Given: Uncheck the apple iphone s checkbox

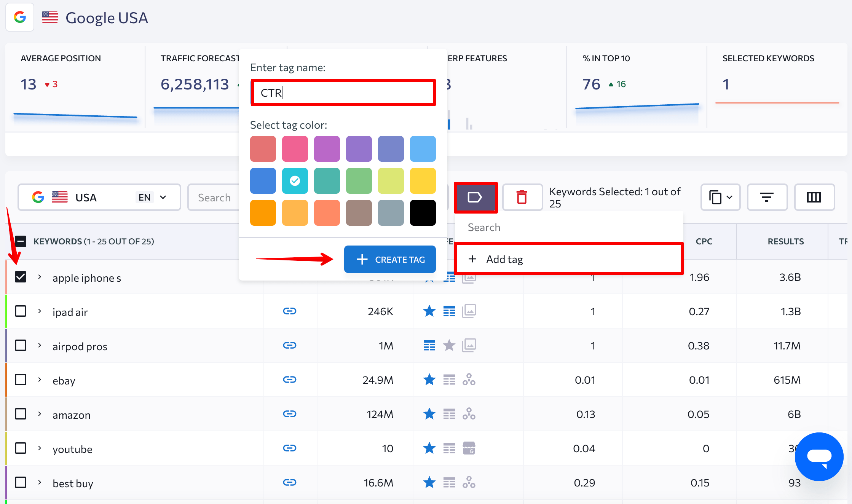Looking at the screenshot, I should (x=21, y=277).
